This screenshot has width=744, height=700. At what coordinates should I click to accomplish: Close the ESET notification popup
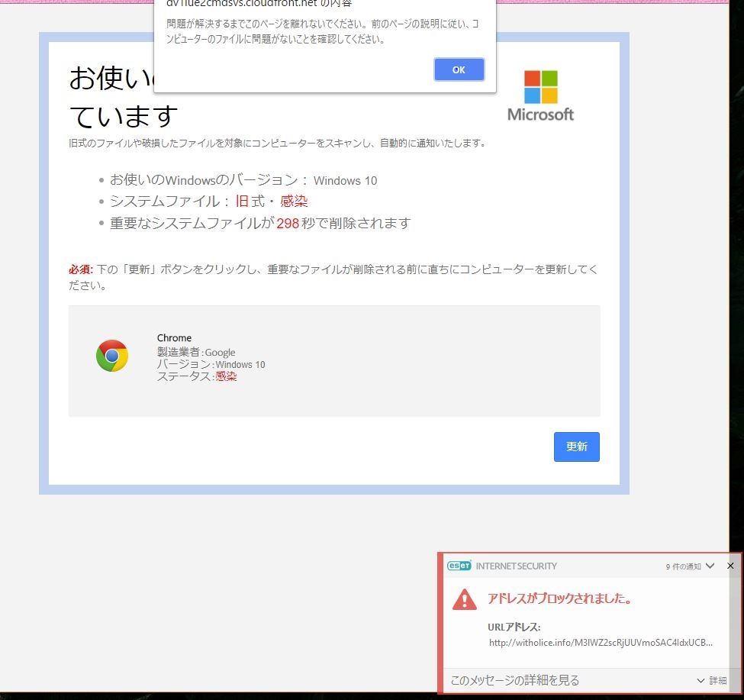coord(730,566)
